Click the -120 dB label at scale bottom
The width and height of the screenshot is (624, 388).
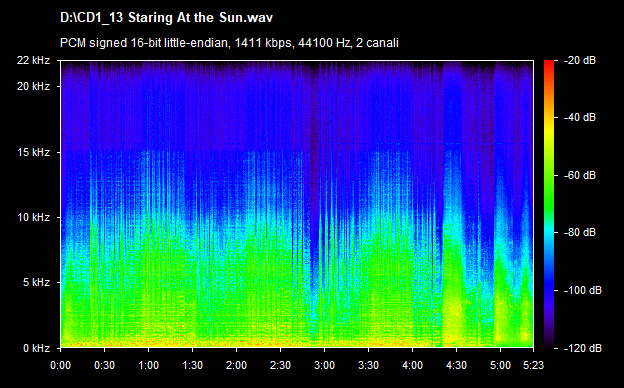tap(583, 348)
